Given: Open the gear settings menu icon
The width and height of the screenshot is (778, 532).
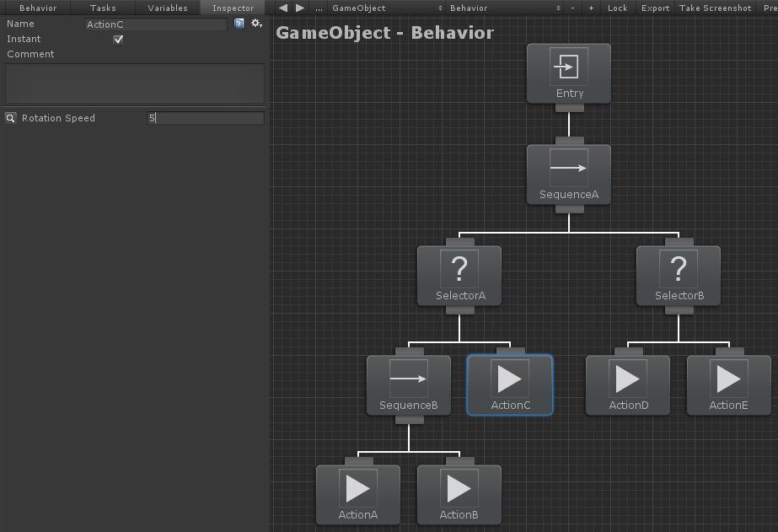Looking at the screenshot, I should [256, 24].
